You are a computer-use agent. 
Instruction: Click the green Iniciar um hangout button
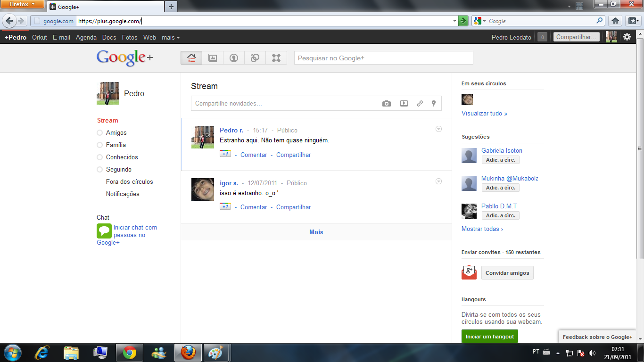tap(490, 337)
